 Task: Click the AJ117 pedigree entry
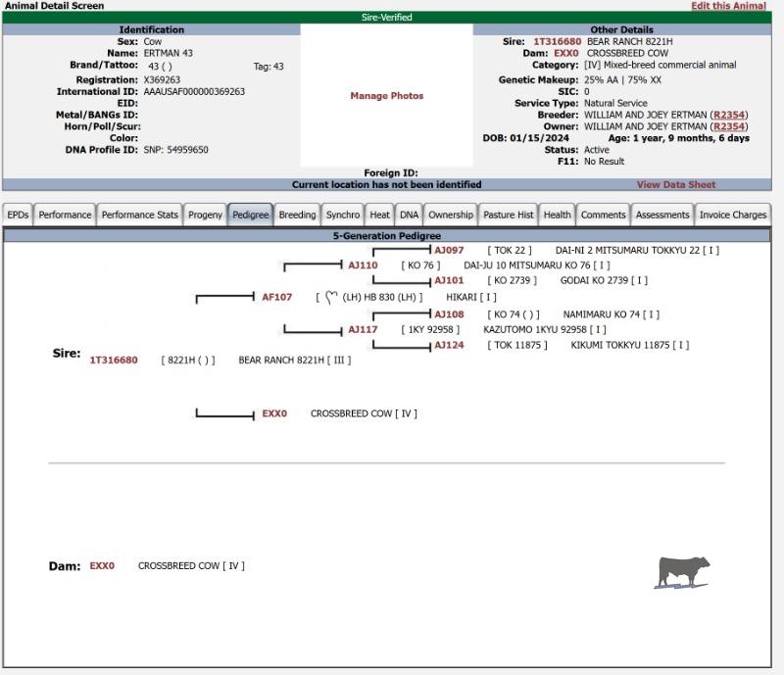pos(363,330)
